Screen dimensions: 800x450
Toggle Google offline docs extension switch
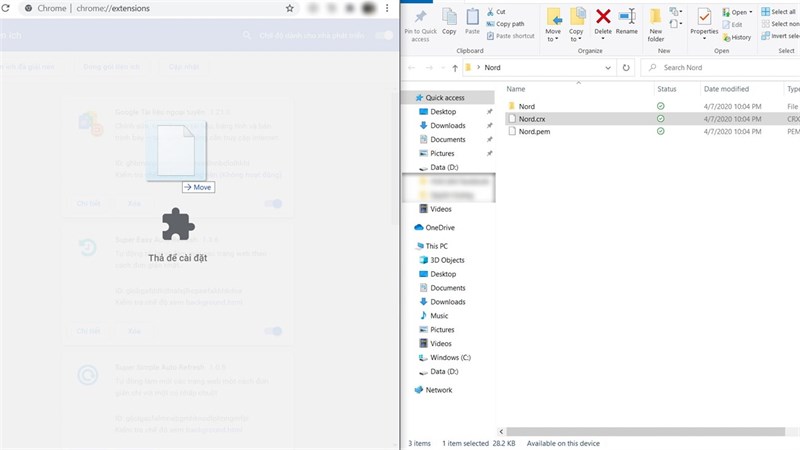click(x=273, y=204)
